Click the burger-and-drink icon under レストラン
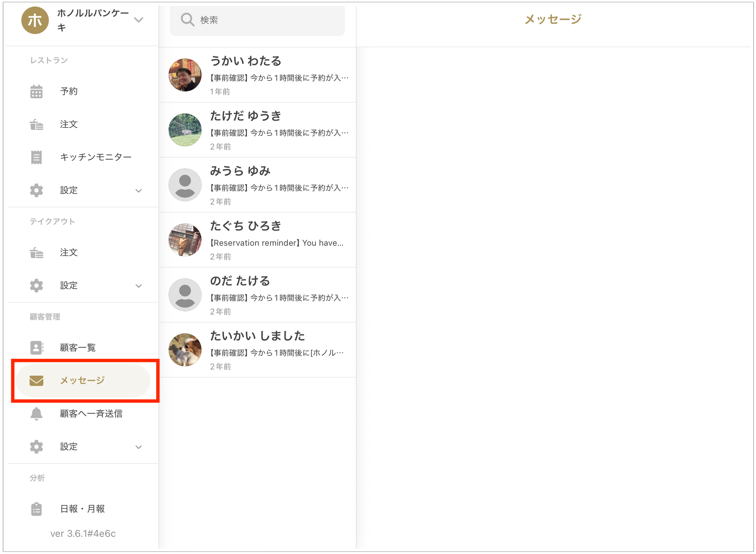Viewport: 756px width, 554px height. [36, 124]
